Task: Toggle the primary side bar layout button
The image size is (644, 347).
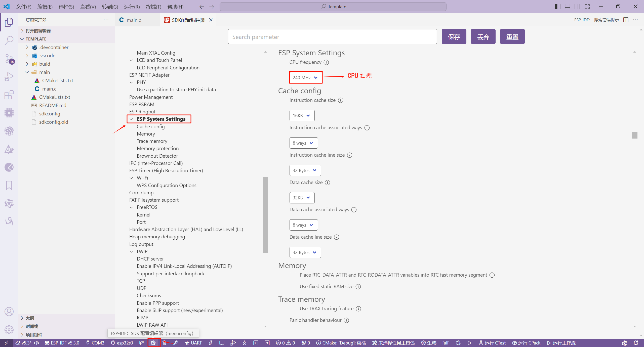Action: [x=557, y=7]
